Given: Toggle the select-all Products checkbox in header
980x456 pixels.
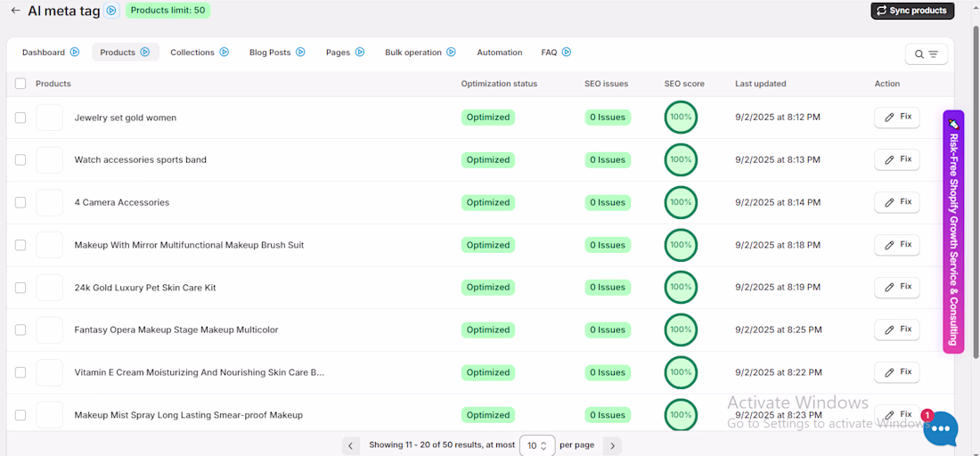Looking at the screenshot, I should coord(20,84).
